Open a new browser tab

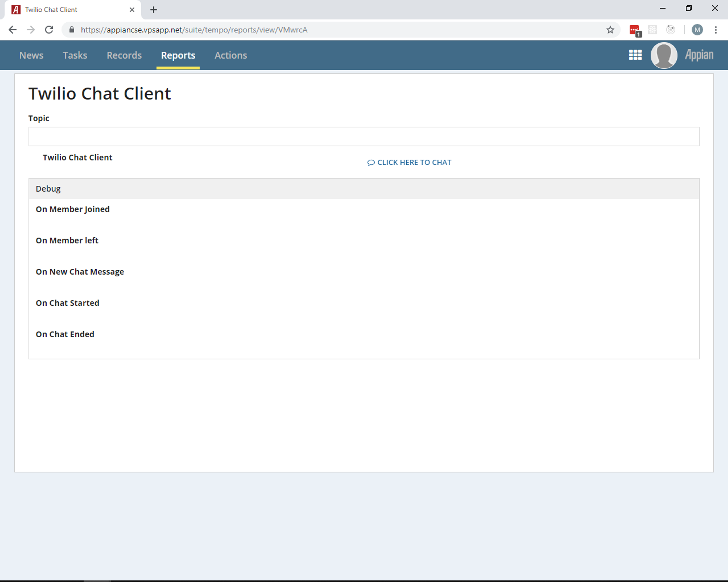[x=154, y=10]
